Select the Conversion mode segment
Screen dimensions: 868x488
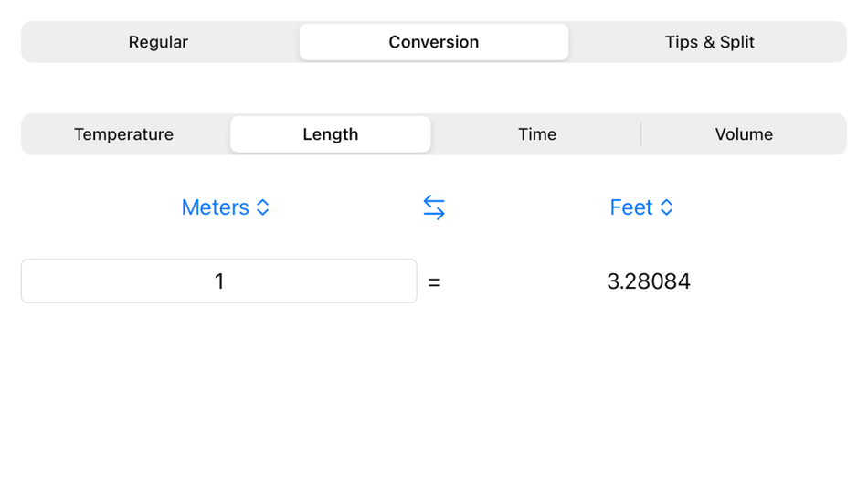tap(434, 42)
